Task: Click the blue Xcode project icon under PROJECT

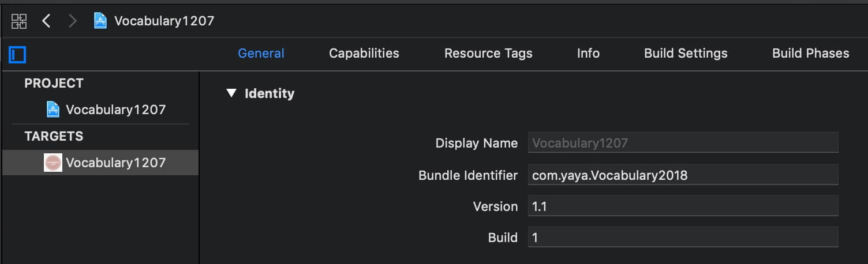Action: [53, 110]
